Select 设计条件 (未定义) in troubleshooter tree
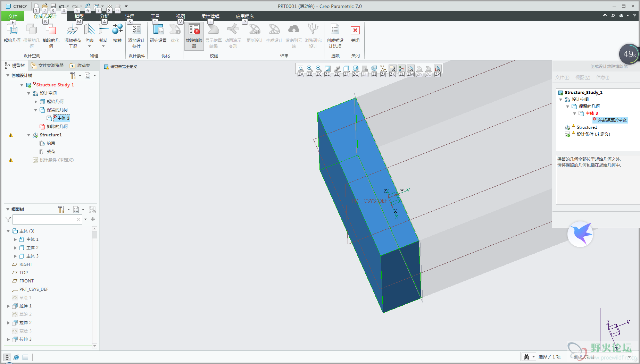The height and width of the screenshot is (364, 640). click(x=593, y=134)
